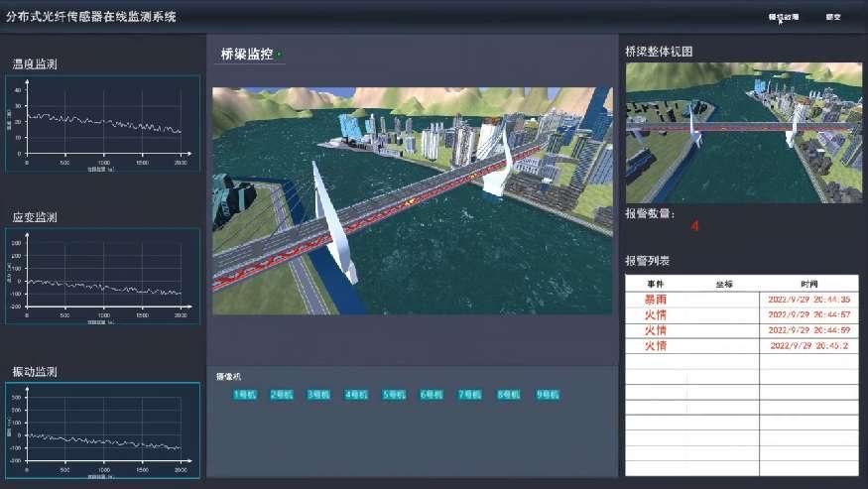
Task: Select camera 1号机
Action: click(x=244, y=395)
